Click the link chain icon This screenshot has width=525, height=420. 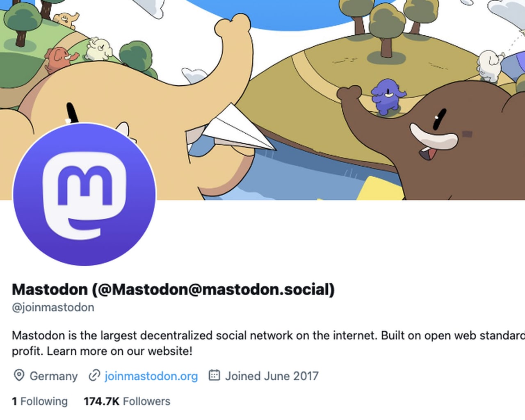[x=94, y=375]
